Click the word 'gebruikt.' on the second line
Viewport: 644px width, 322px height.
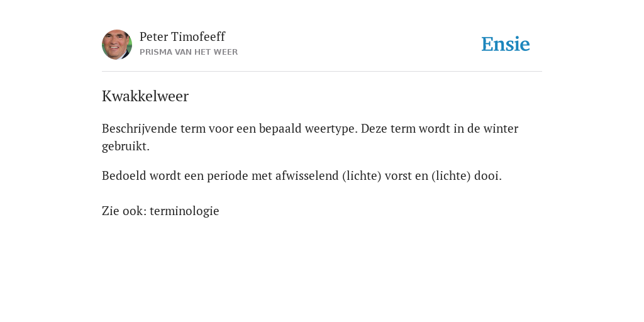click(126, 147)
